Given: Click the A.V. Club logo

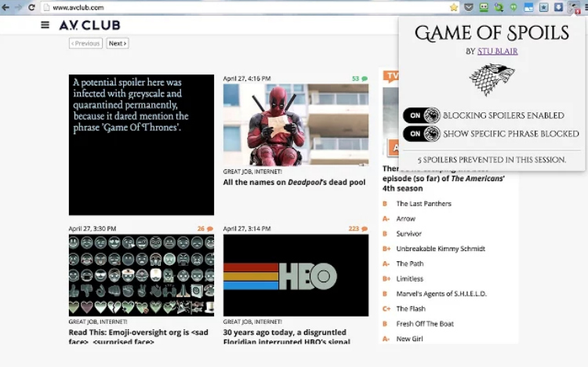Looking at the screenshot, I should coord(89,25).
